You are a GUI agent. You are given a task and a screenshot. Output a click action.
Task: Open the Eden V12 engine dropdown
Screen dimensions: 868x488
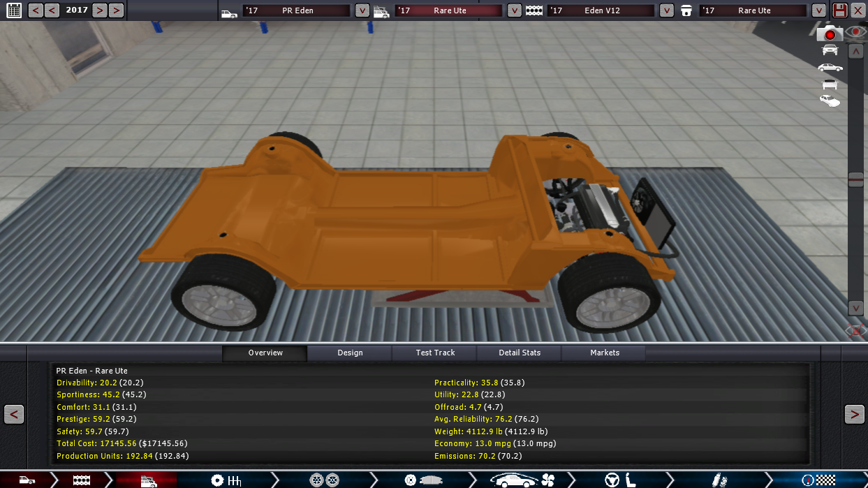[667, 10]
